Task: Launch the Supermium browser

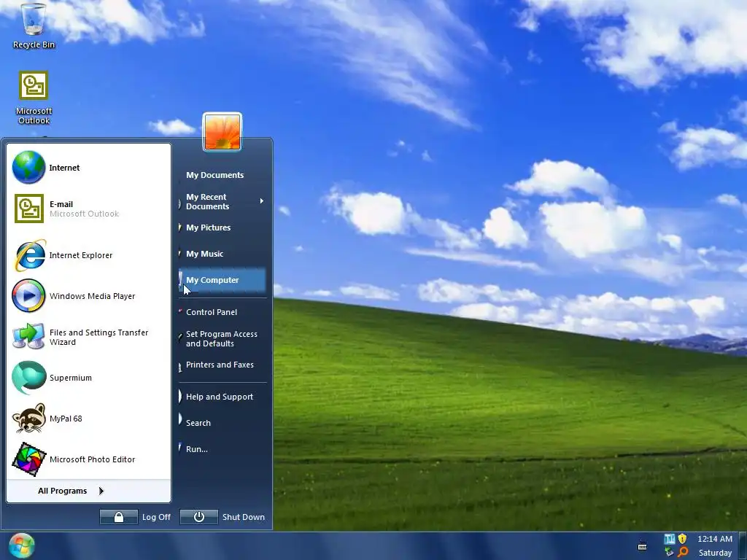Action: coord(88,378)
